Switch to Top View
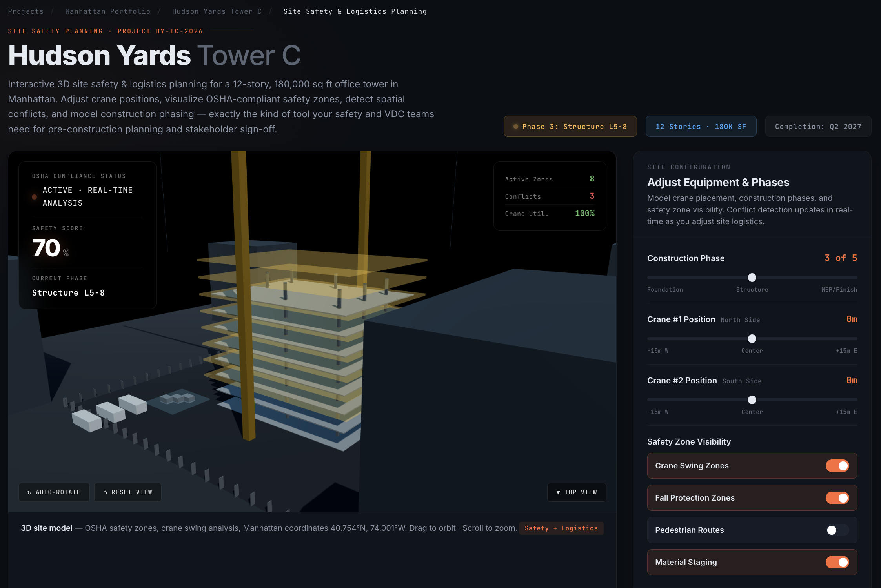This screenshot has width=881, height=588. point(577,492)
